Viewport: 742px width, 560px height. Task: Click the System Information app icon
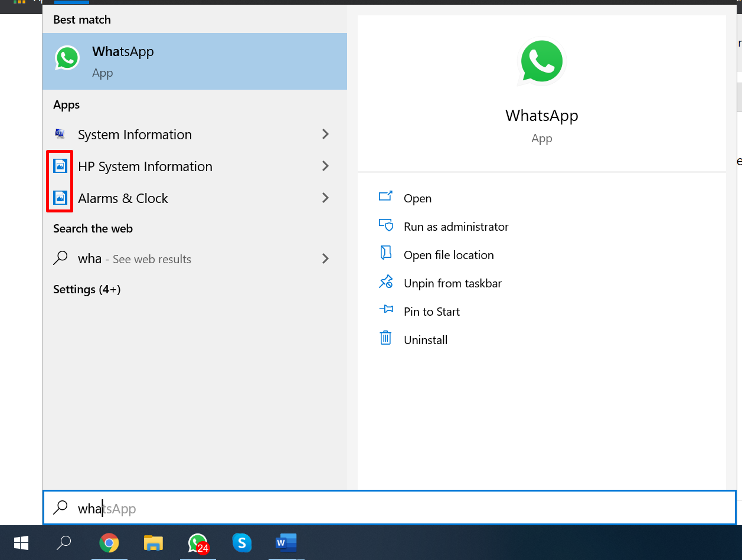point(60,135)
